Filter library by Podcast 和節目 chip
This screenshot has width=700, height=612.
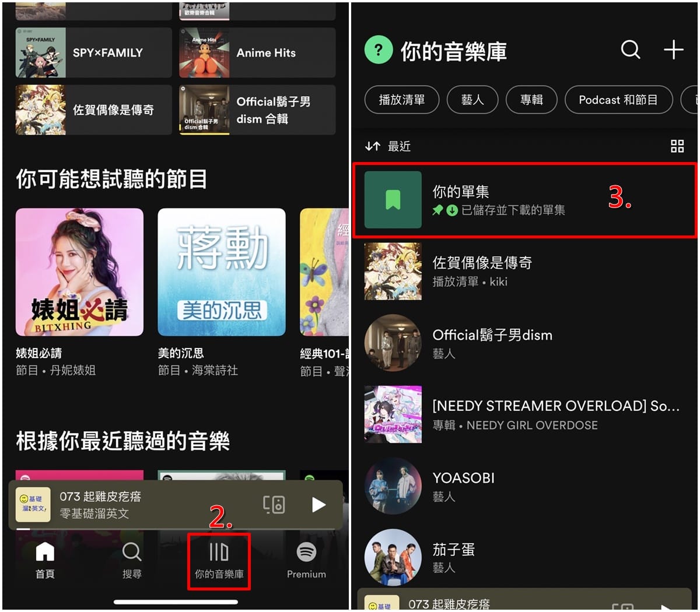(618, 100)
